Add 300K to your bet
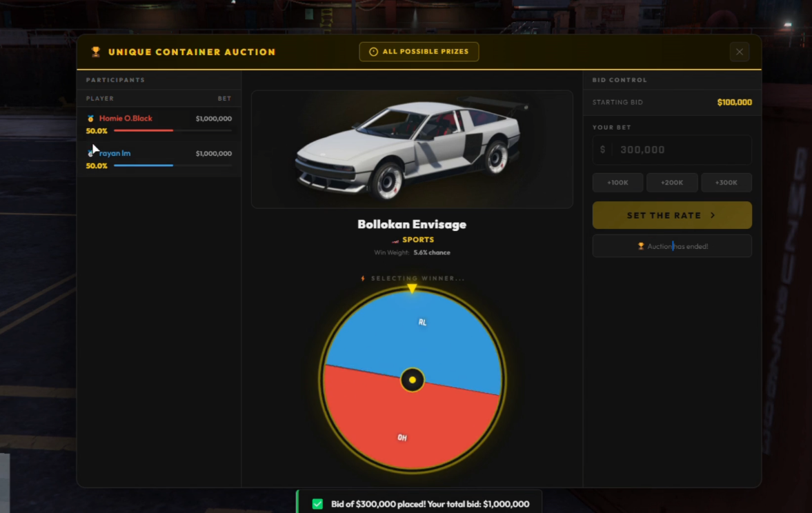812x513 pixels. coord(726,183)
